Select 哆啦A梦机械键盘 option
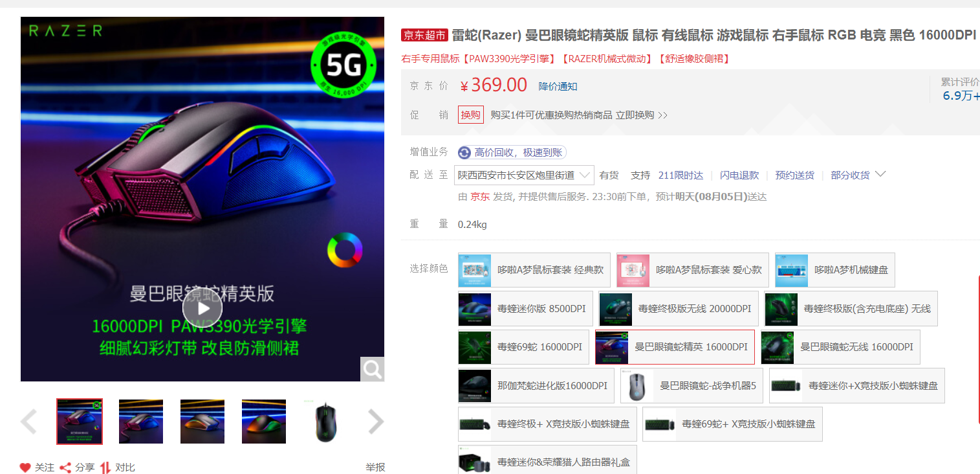This screenshot has height=474, width=980. (835, 270)
